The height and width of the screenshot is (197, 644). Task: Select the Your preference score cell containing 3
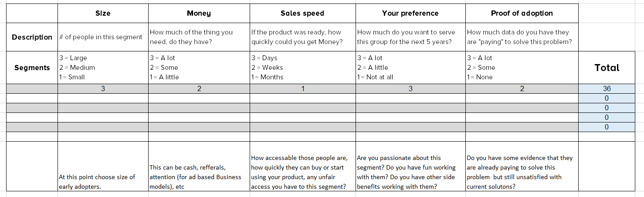410,88
